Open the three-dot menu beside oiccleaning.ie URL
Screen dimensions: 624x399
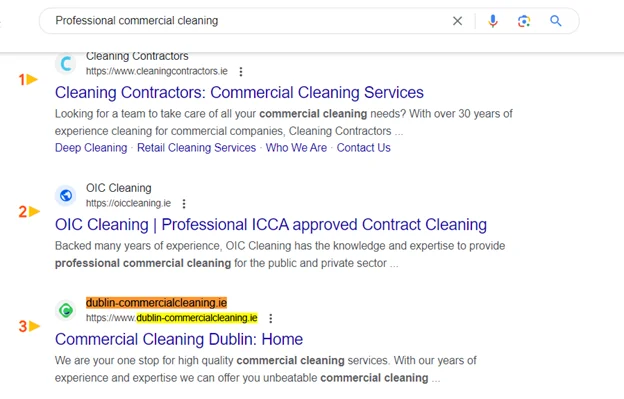coord(184,204)
